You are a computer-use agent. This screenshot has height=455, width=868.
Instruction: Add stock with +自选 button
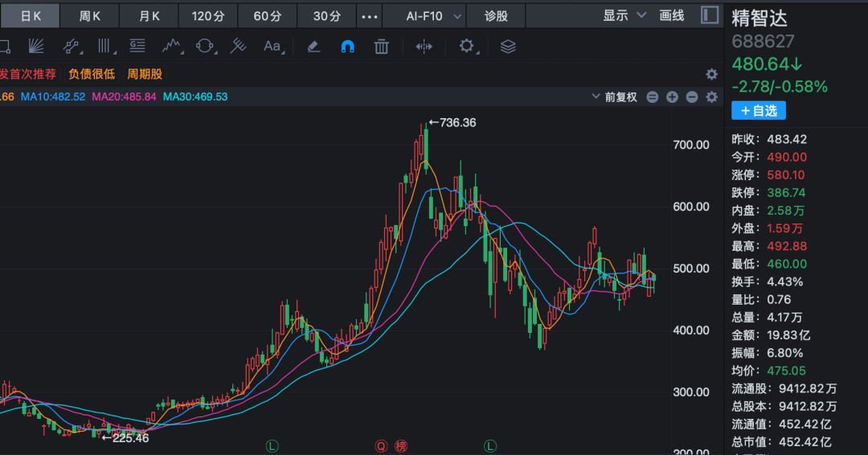click(759, 111)
